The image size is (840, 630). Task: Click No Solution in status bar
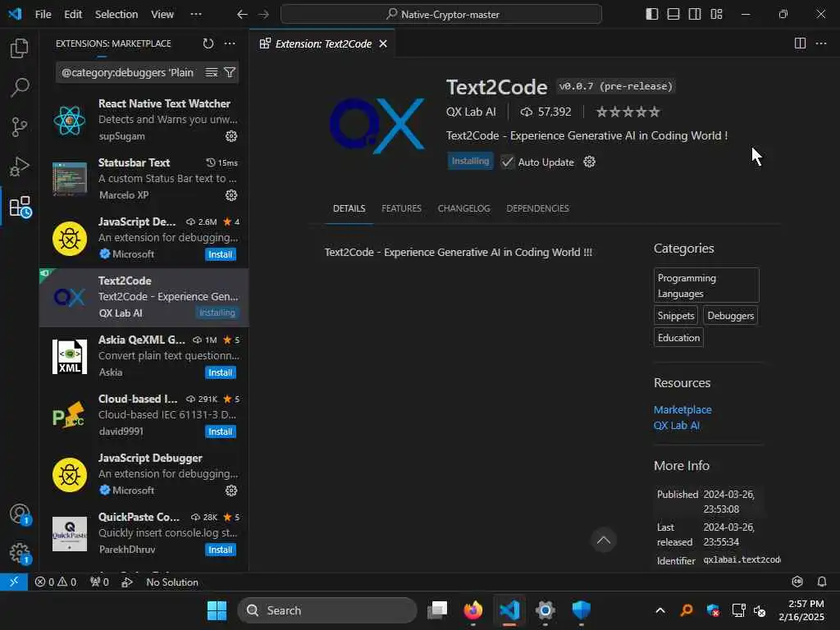pos(172,582)
